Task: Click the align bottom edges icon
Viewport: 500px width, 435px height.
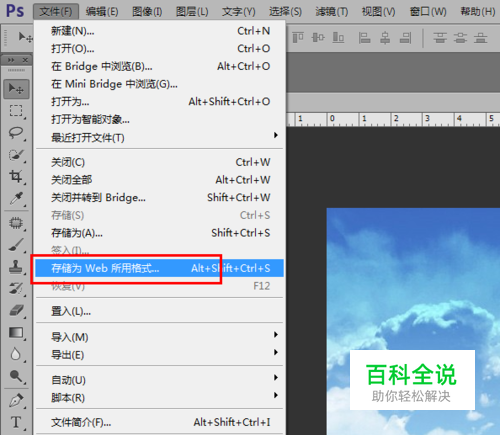Action: 338,38
